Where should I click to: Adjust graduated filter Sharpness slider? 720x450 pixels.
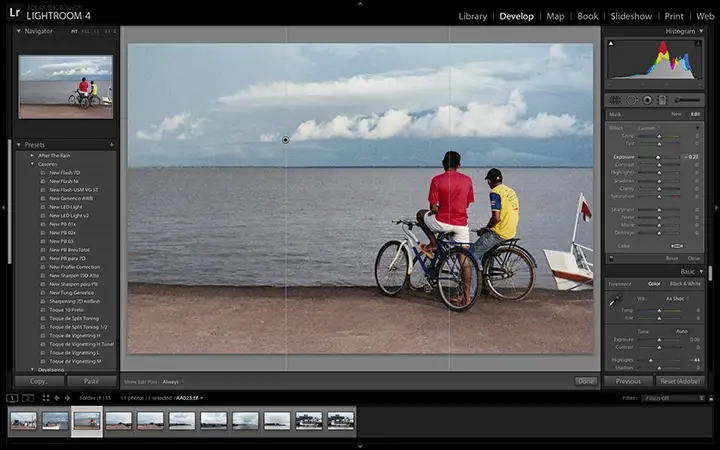coord(659,210)
